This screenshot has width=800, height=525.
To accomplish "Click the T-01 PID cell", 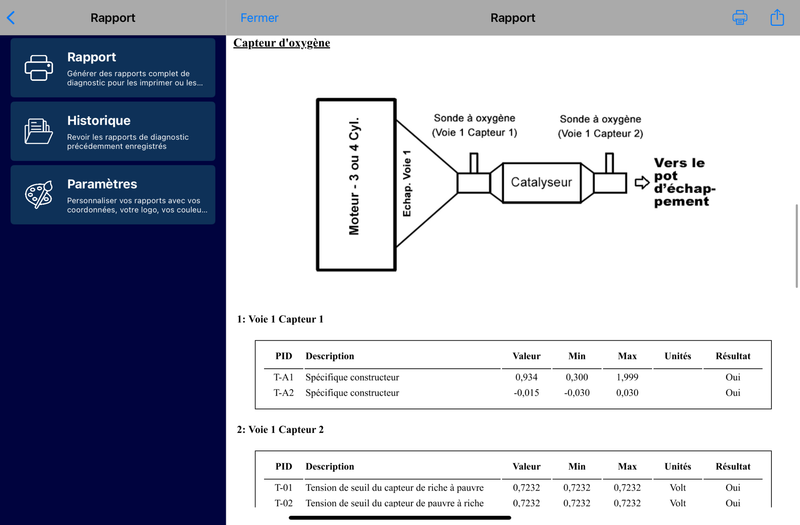I will click(x=284, y=488).
